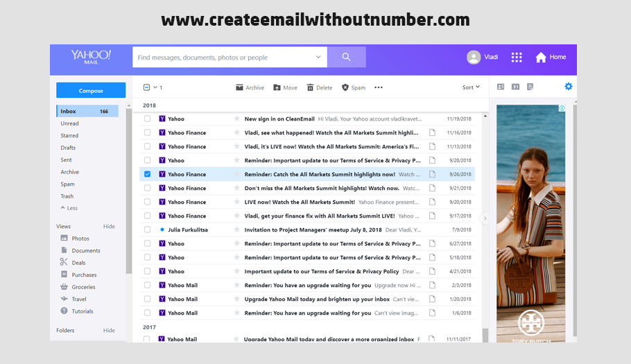Click the Groceries basket icon
Image resolution: width=631 pixels, height=364 pixels.
pyautogui.click(x=64, y=287)
